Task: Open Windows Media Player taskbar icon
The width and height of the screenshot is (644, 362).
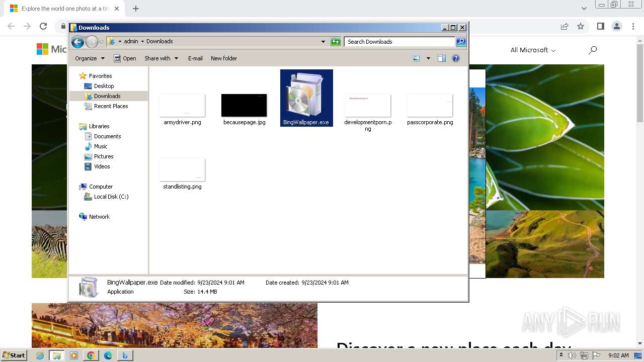Action: pos(74,355)
